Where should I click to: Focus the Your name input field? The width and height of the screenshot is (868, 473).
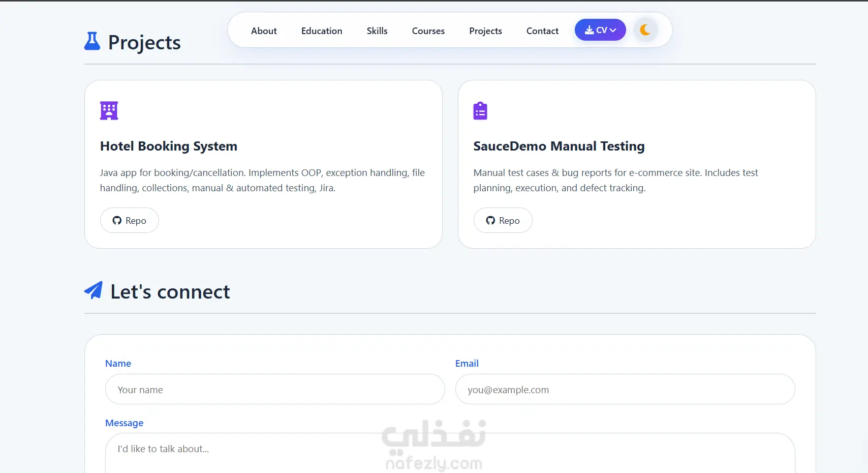tap(275, 390)
